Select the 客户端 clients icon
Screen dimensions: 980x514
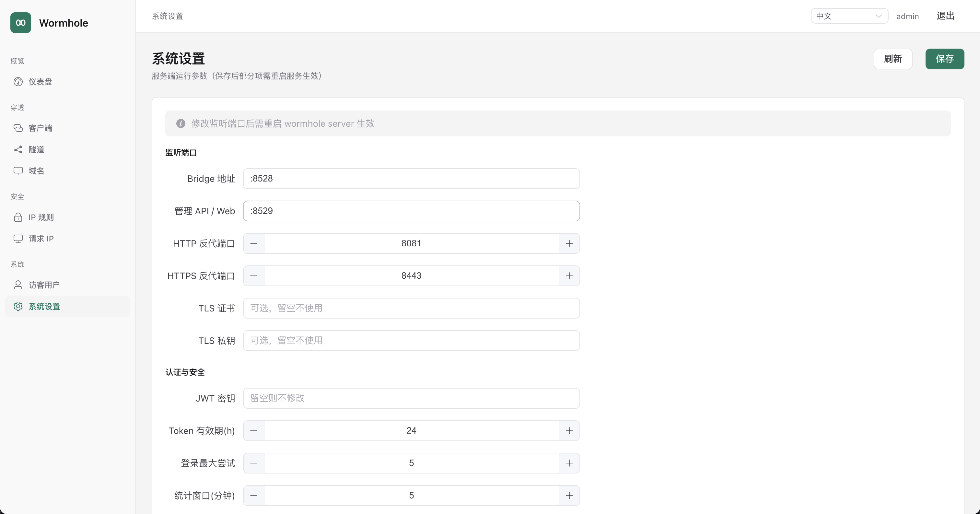18,128
